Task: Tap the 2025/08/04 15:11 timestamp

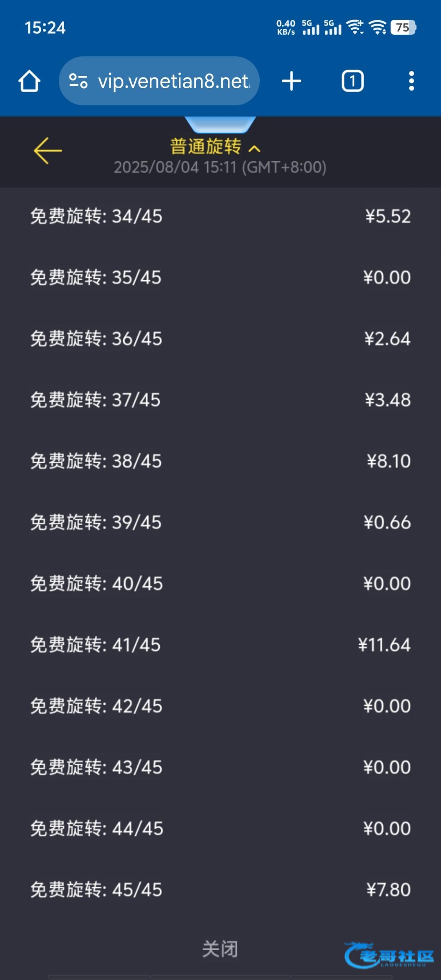Action: click(220, 167)
